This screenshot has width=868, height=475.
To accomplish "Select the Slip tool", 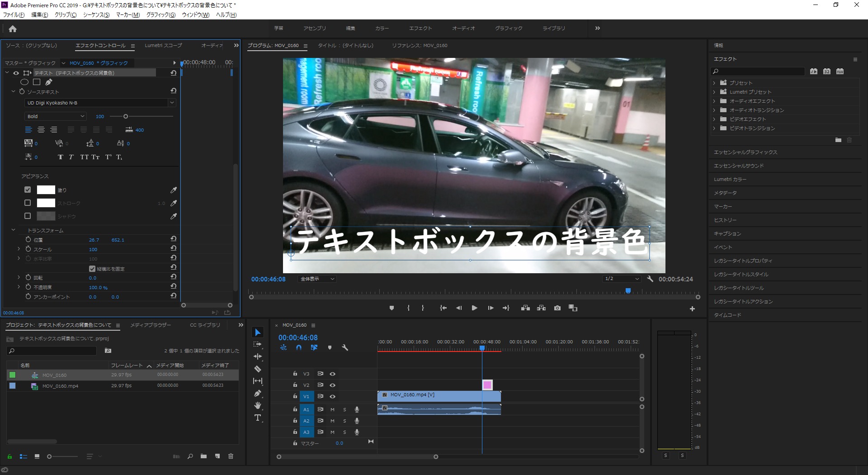I will click(x=258, y=381).
